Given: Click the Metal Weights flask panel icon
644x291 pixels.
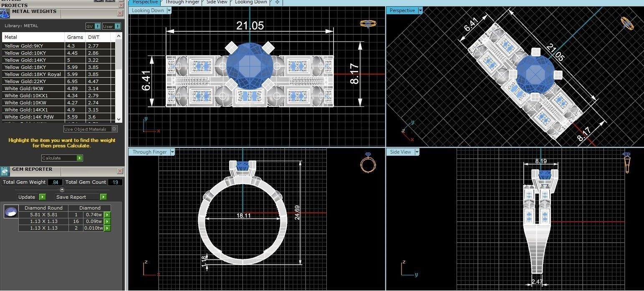Looking at the screenshot, I should point(5,13).
